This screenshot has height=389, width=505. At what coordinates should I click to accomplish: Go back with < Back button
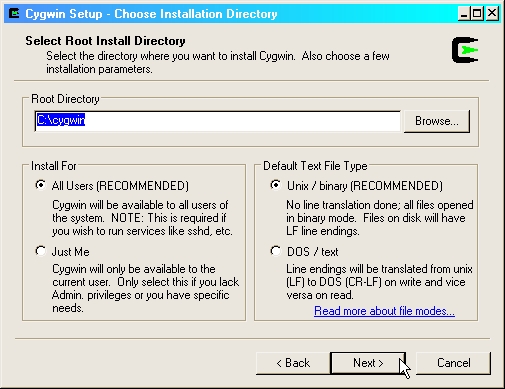[x=293, y=363]
